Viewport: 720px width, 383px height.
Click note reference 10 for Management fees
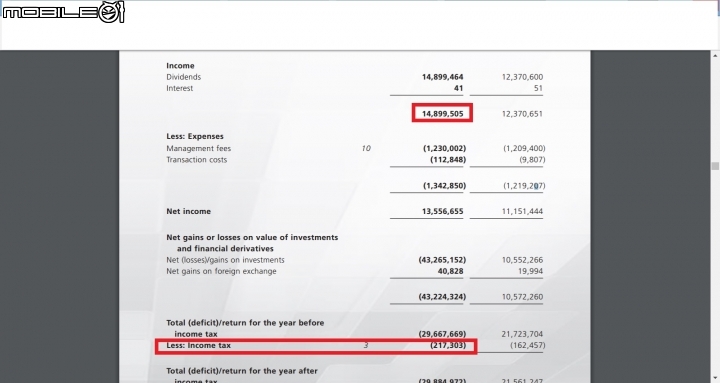(x=366, y=148)
